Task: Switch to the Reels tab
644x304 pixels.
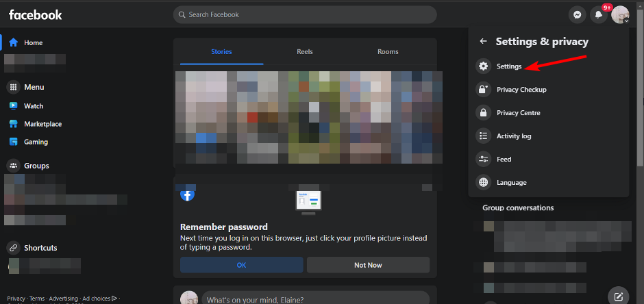Action: 305,51
